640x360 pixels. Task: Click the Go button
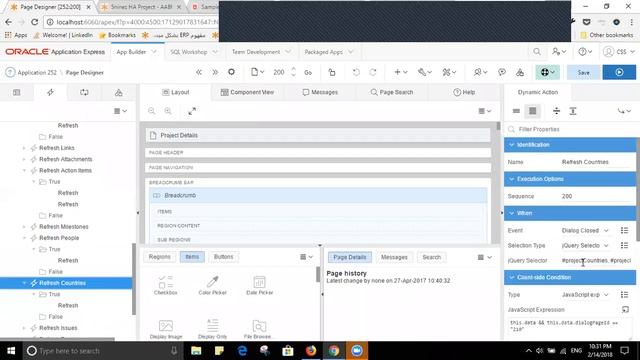[x=308, y=72]
